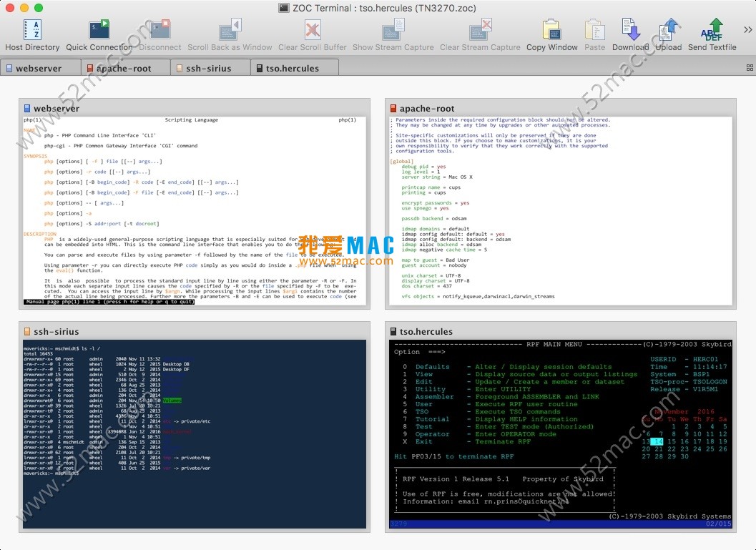
Task: Click the orange icon beside ssh-sirius thumbnail title
Action: click(27, 332)
